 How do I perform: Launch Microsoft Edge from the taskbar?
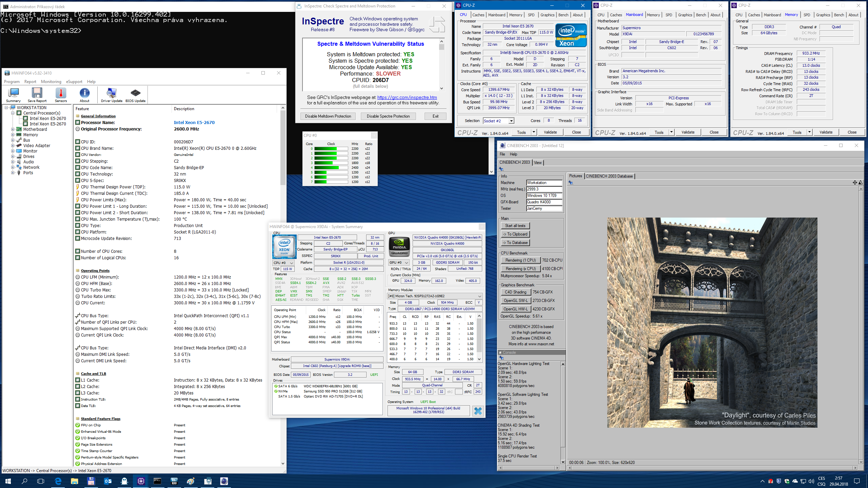[58, 481]
